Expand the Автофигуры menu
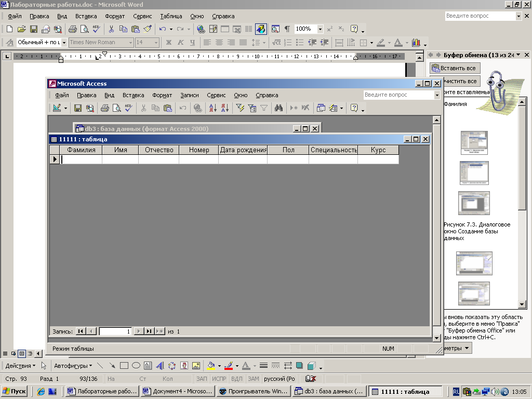This screenshot has height=399, width=532. click(73, 366)
